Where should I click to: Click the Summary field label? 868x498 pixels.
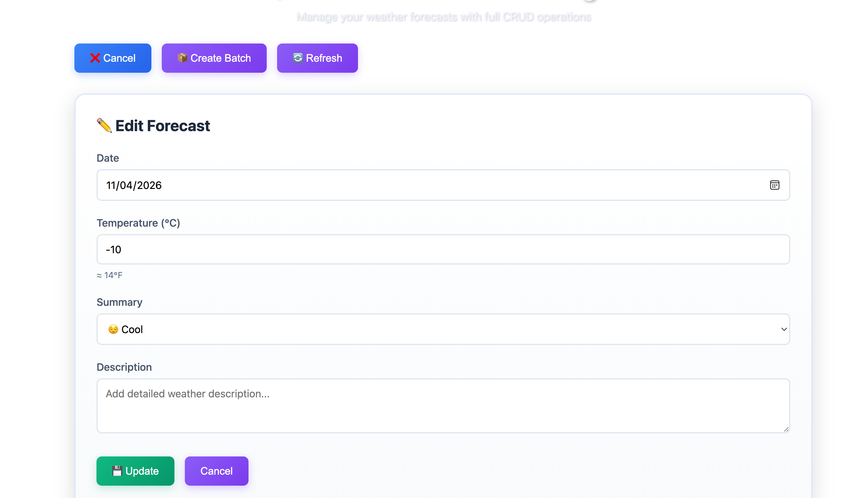click(x=120, y=302)
